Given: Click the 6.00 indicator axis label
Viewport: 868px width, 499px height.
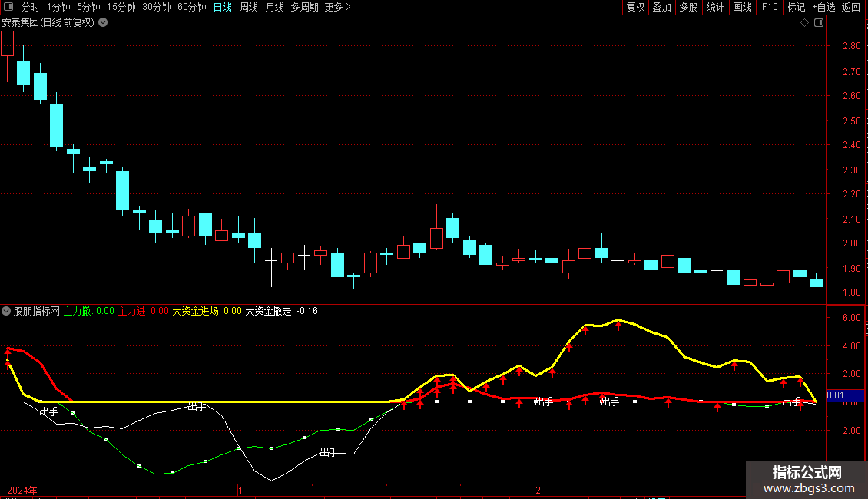Looking at the screenshot, I should tap(851, 318).
